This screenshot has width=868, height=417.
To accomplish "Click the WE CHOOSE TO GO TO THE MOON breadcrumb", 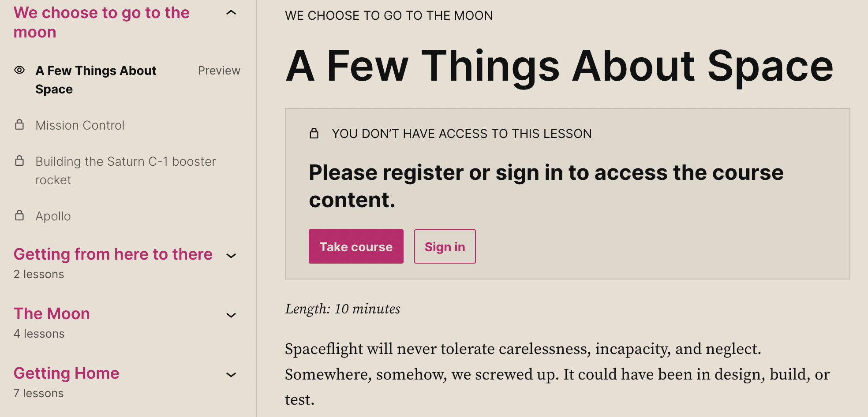I will point(389,16).
